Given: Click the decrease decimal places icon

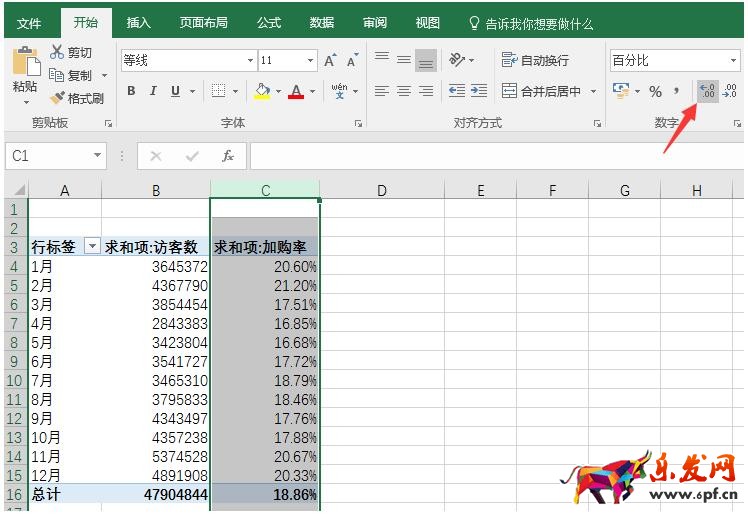Looking at the screenshot, I should [x=730, y=92].
